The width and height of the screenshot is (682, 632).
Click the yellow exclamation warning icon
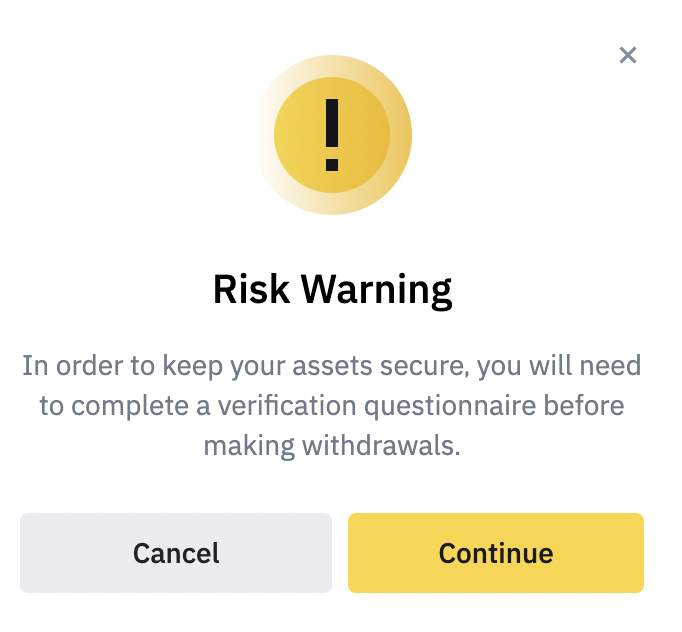click(x=332, y=135)
